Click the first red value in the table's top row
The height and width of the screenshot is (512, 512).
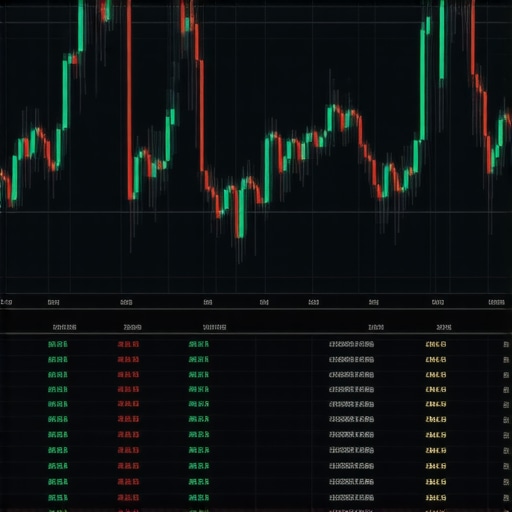click(128, 344)
